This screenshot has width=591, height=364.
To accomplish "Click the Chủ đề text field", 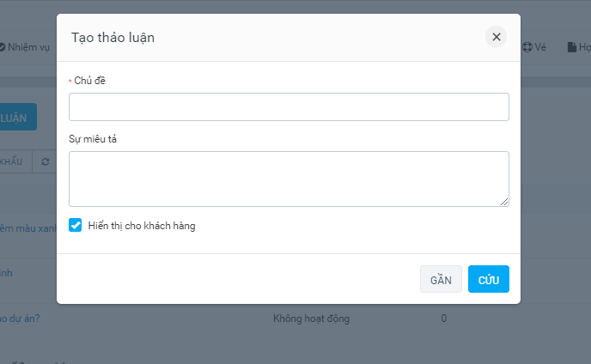I will point(289,106).
